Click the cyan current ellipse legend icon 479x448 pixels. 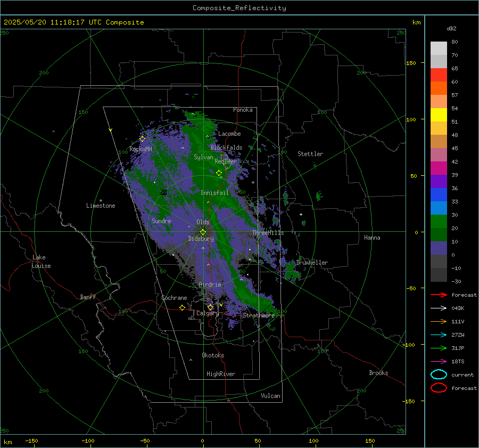pos(439,374)
